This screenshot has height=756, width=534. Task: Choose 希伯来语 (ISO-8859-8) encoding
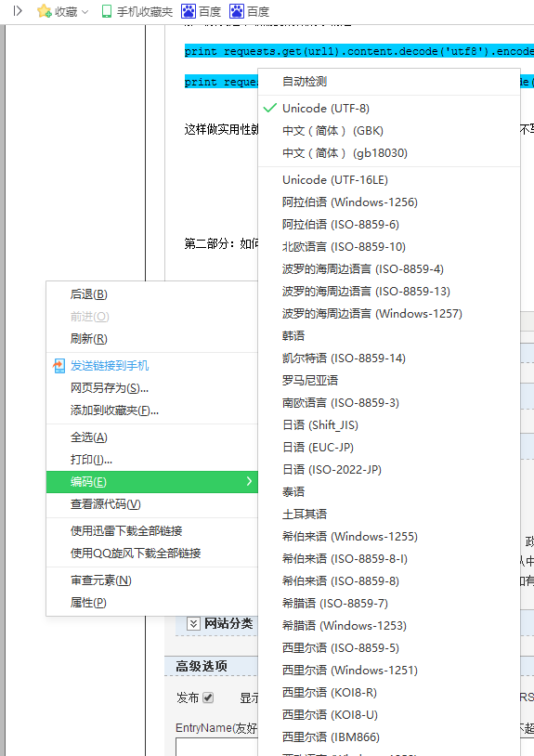tap(389, 580)
